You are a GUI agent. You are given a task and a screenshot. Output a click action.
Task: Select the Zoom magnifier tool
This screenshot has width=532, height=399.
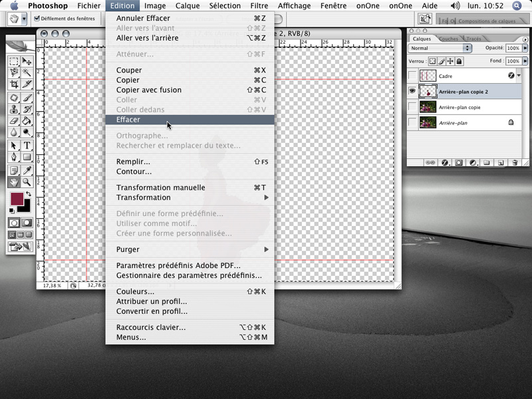[27, 182]
